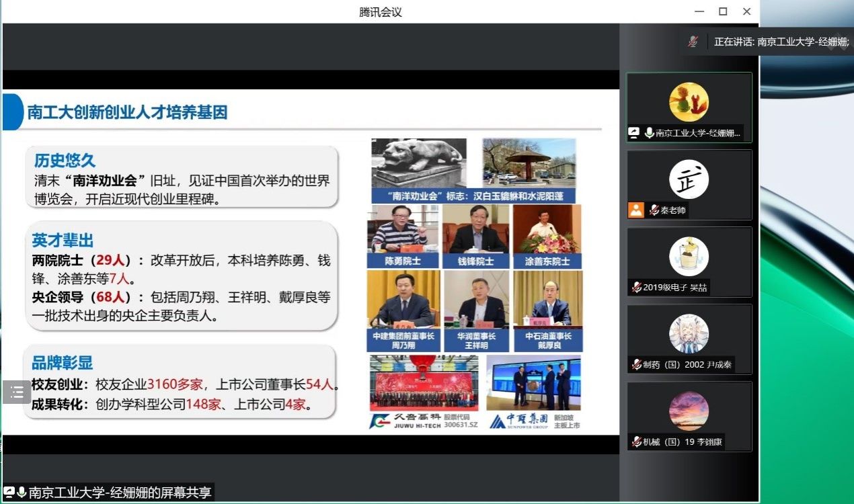Viewport: 854px width, 504px height.
Task: Click the screen-share icon in the bottom-left label
Action: (9, 493)
